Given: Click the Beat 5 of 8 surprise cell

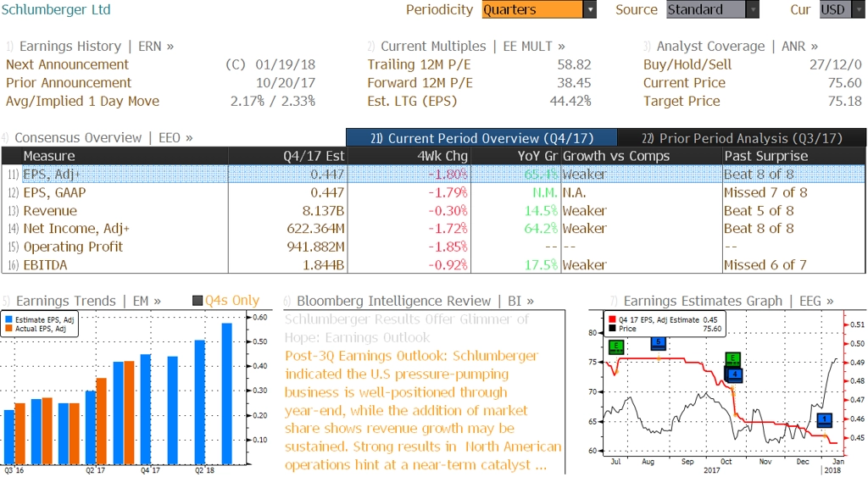Looking at the screenshot, I should (x=759, y=210).
